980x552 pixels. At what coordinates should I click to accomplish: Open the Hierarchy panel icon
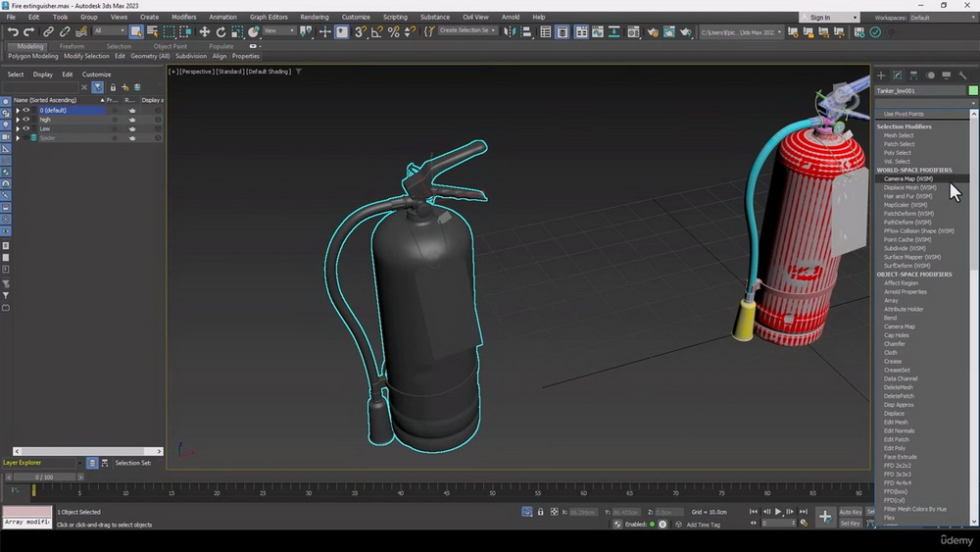(x=913, y=75)
